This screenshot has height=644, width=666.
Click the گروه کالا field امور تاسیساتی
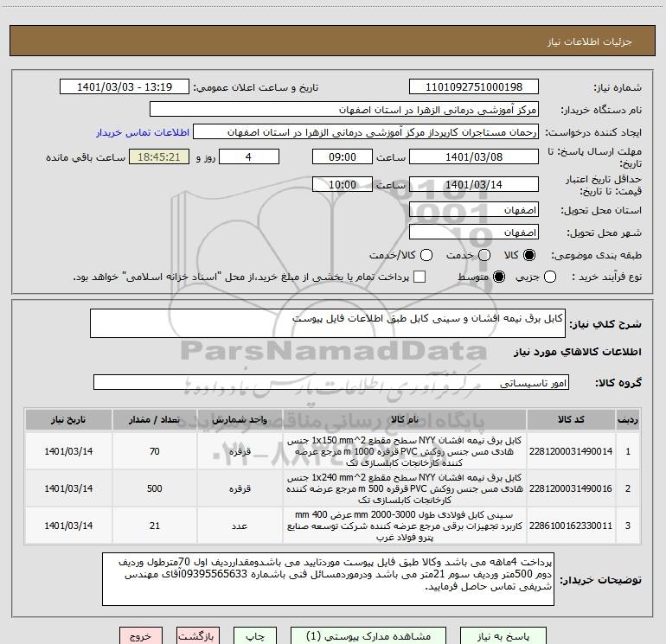(331, 382)
